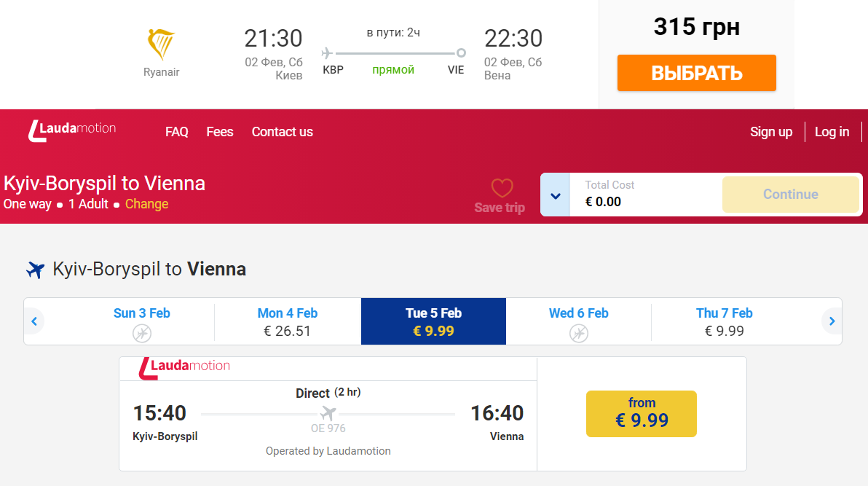
Task: Click the Ryanair harp logo
Action: [x=161, y=45]
